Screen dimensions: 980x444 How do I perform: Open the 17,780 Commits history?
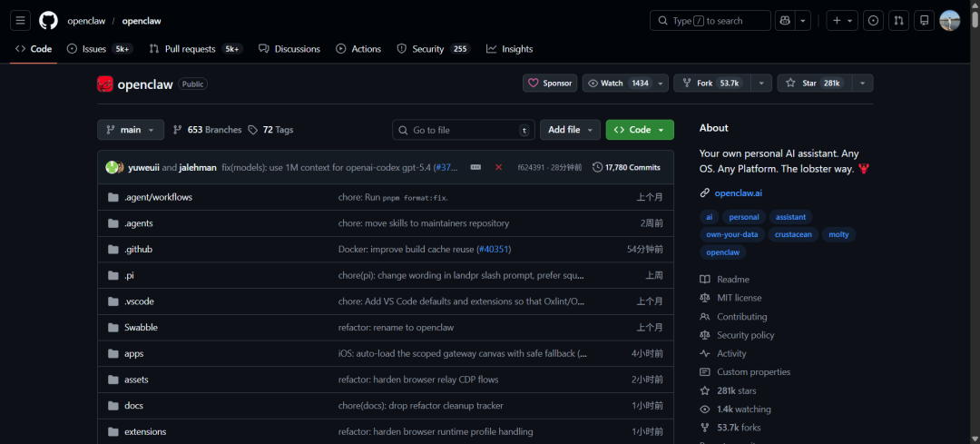pos(626,167)
